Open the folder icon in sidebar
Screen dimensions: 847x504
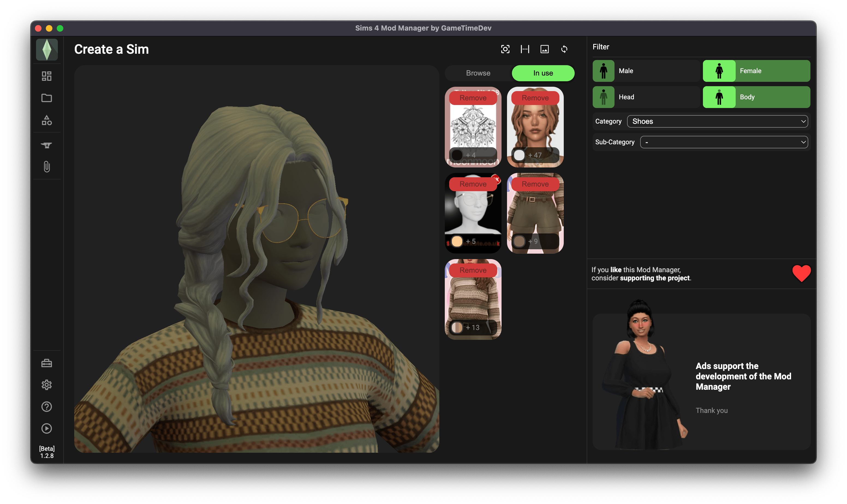47,98
